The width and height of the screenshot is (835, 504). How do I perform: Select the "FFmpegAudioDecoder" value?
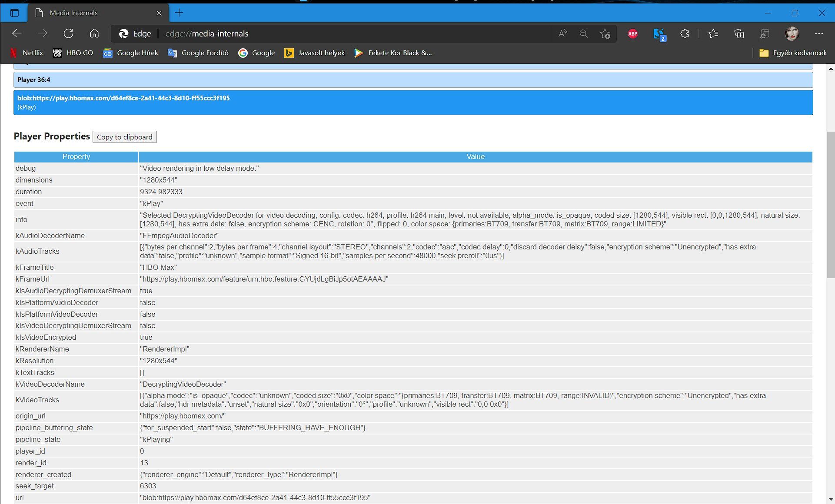point(179,235)
